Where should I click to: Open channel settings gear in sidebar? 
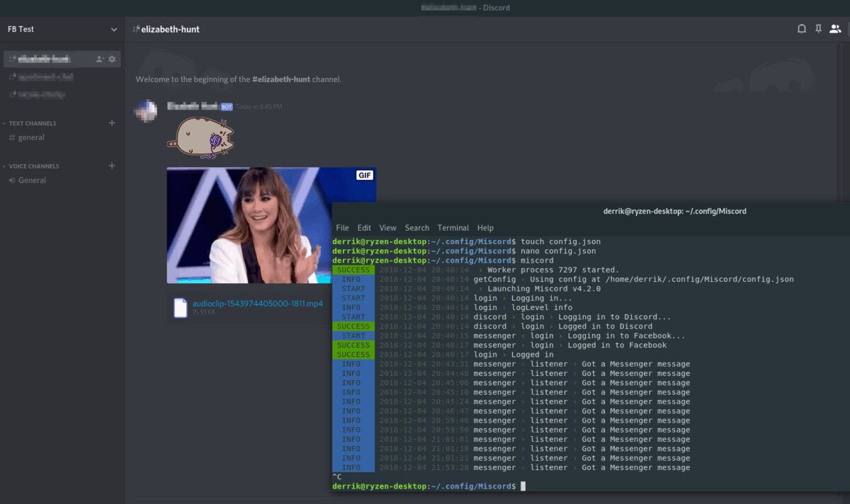point(112,59)
